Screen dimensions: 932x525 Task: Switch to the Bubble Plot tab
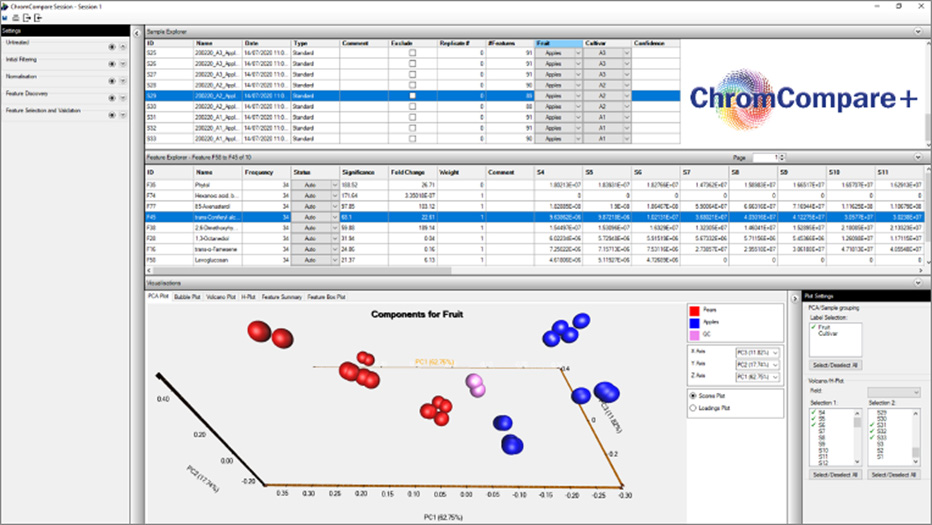(x=187, y=297)
